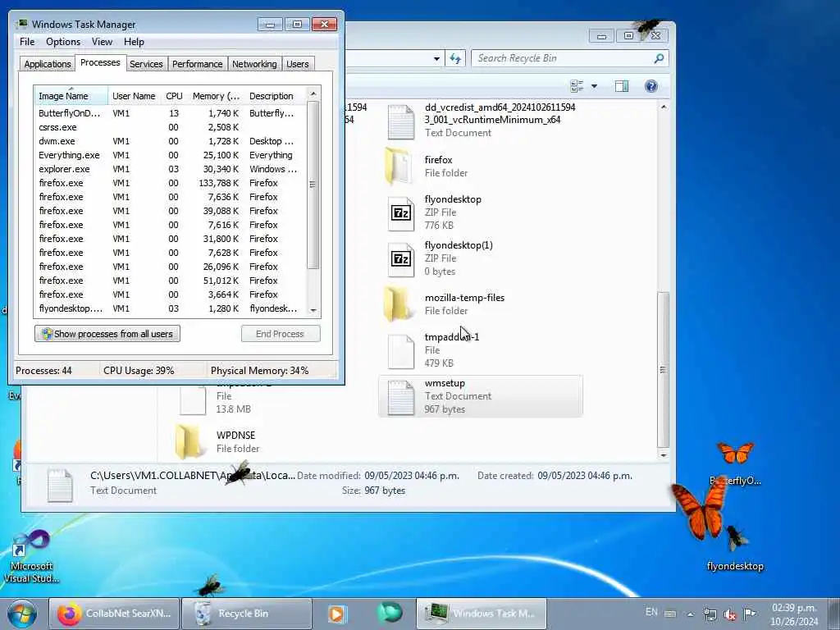Select the csrss.exe process row
Viewport: 840px width, 630px height.
pos(169,127)
